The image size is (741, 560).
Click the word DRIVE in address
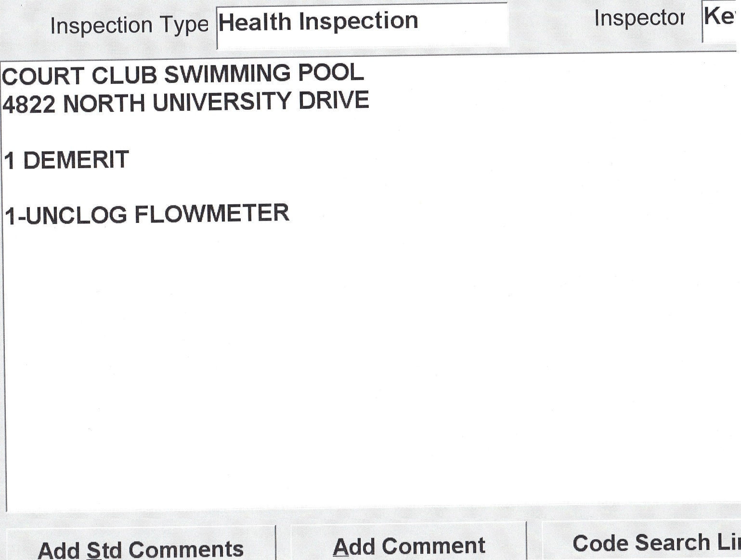click(334, 100)
